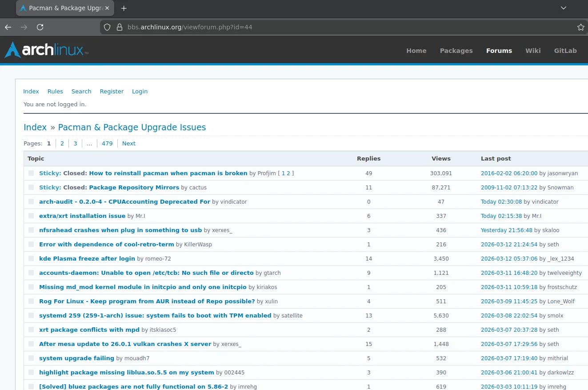Click the browser back arrow button
Image resolution: width=588 pixels, height=390 pixels.
(x=8, y=27)
